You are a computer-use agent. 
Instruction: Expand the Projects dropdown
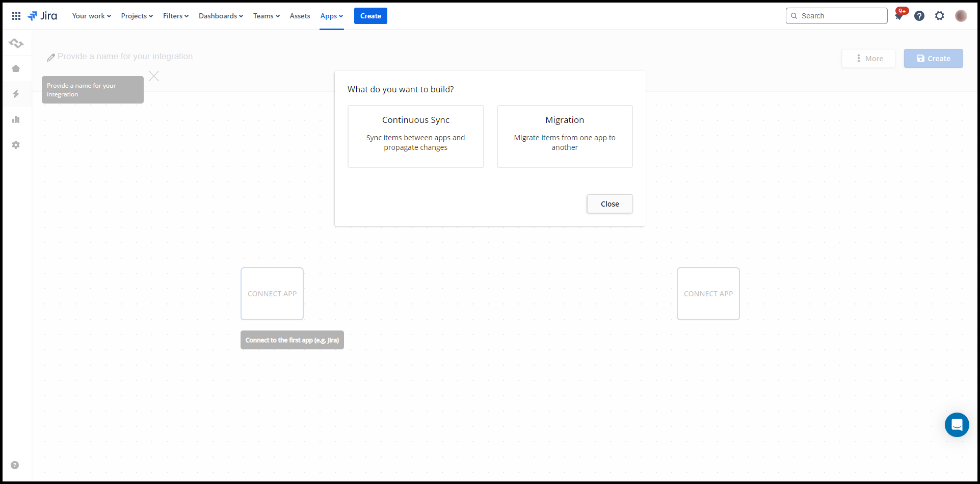point(137,16)
